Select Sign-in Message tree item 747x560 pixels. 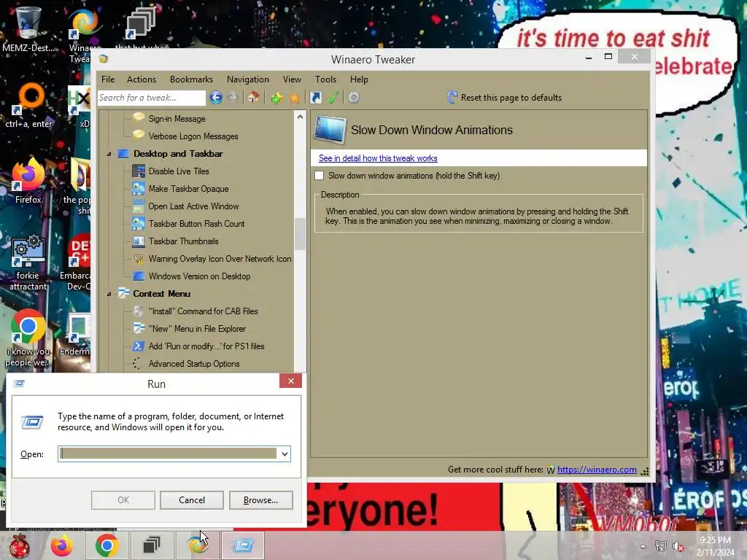click(177, 119)
